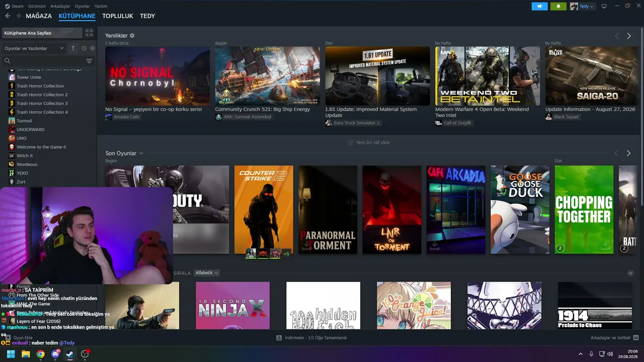Click the download icon on Cafe Arcadia card
Image resolution: width=644 pixels, height=362 pixels.
(434, 245)
